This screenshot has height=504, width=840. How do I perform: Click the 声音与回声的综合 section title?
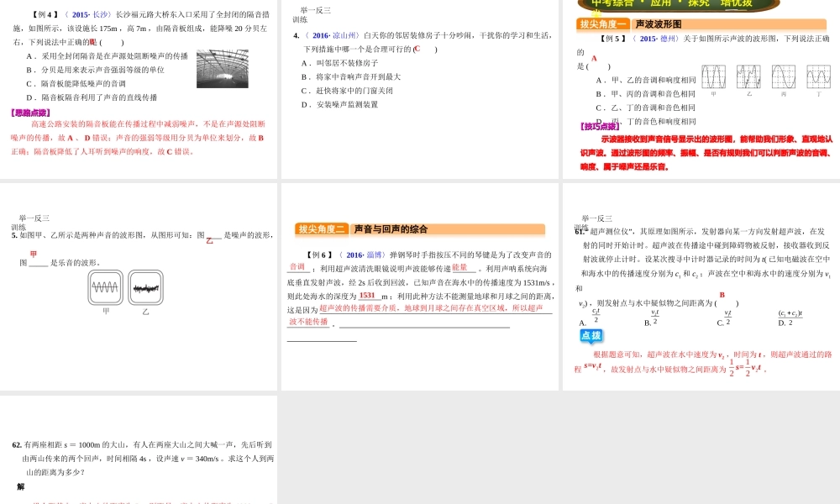point(391,229)
